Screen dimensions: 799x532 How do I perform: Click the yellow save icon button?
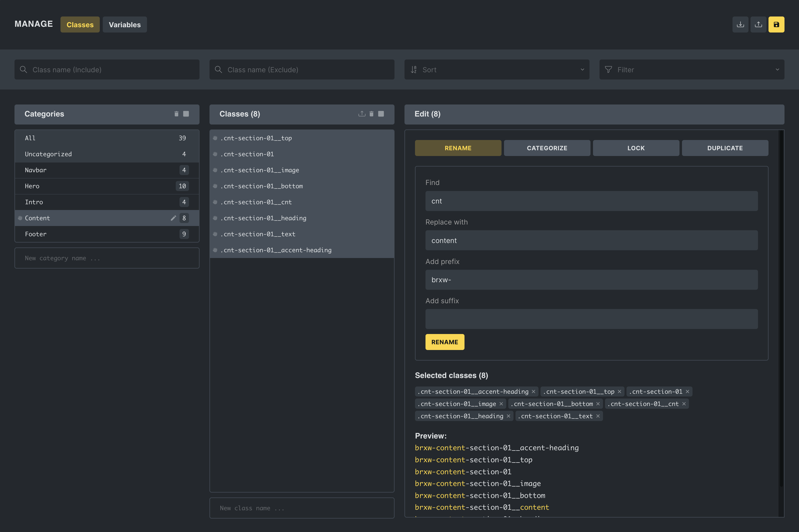point(776,24)
